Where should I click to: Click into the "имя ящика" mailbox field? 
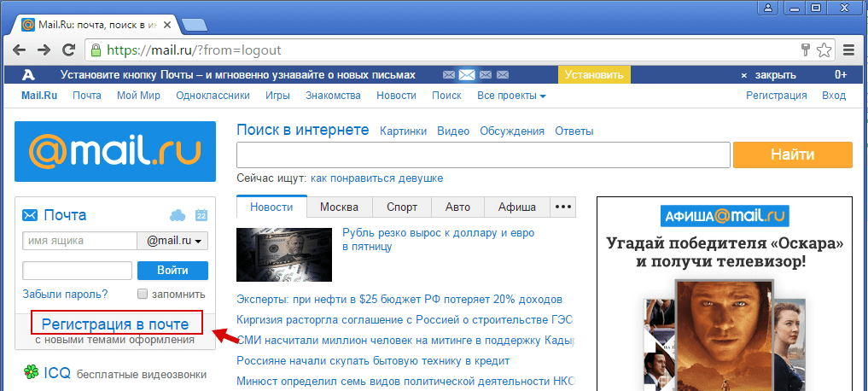coord(79,242)
